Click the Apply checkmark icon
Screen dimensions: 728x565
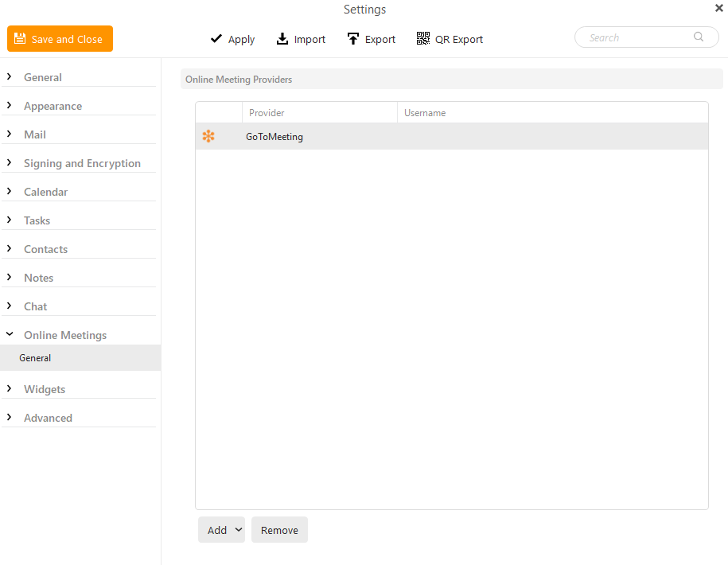coord(216,38)
